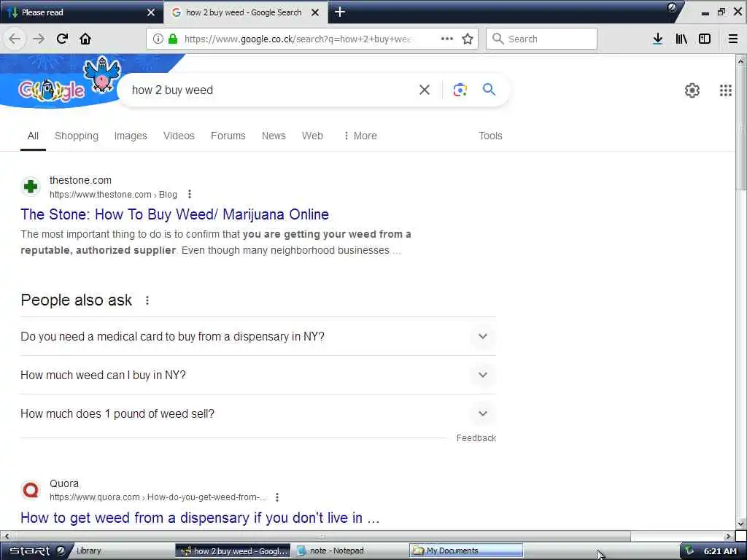Open options for the Quora result
The image size is (747, 560).
[x=277, y=497]
